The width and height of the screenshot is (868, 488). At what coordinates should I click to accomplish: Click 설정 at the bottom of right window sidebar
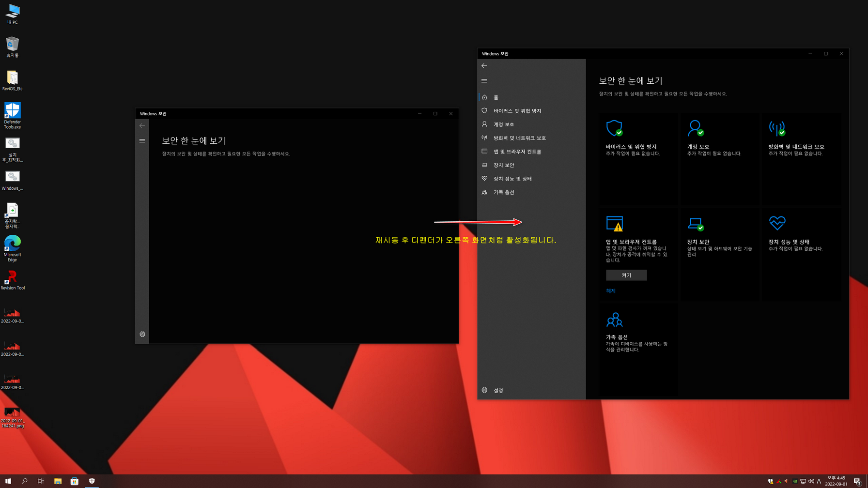click(x=531, y=390)
